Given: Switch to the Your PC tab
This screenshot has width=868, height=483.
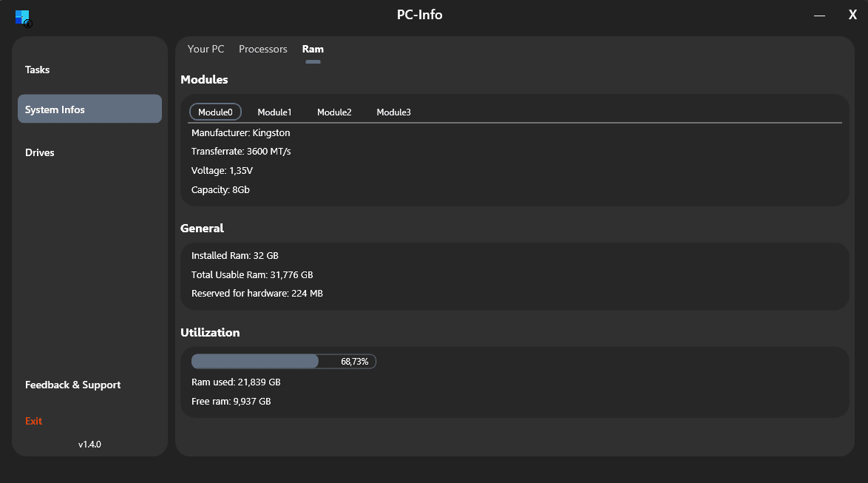Looking at the screenshot, I should (206, 49).
